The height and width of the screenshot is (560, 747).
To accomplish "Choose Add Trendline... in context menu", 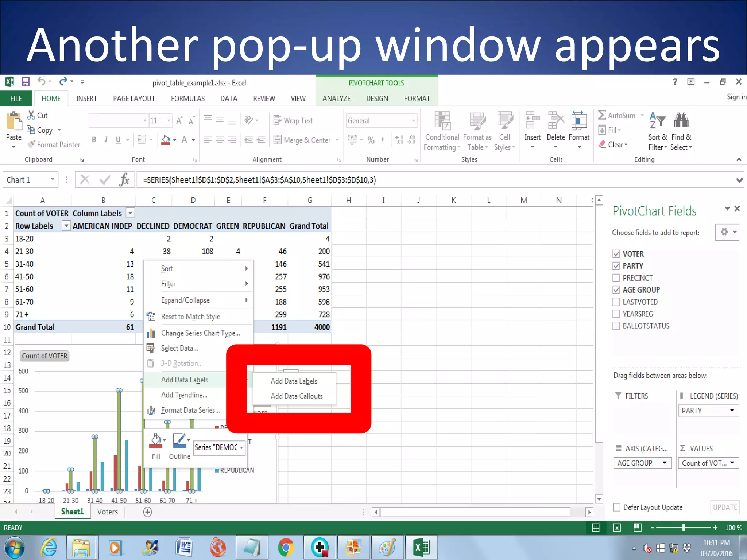I will (x=184, y=395).
